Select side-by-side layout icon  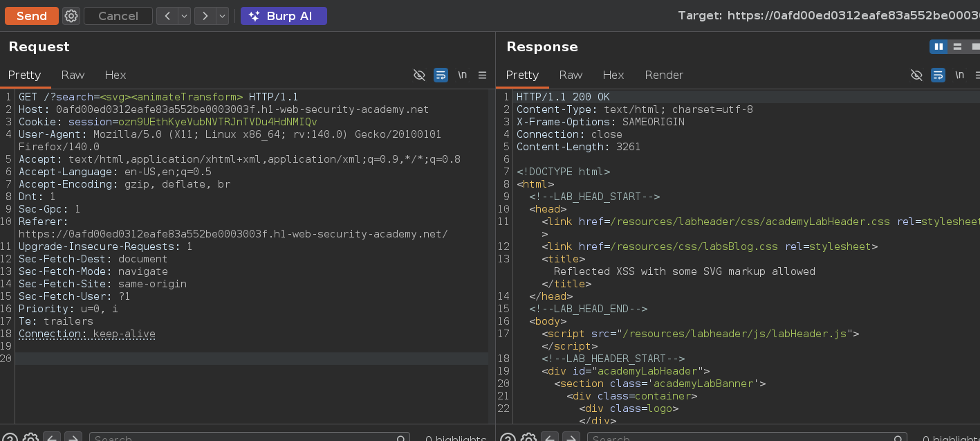pyautogui.click(x=939, y=46)
